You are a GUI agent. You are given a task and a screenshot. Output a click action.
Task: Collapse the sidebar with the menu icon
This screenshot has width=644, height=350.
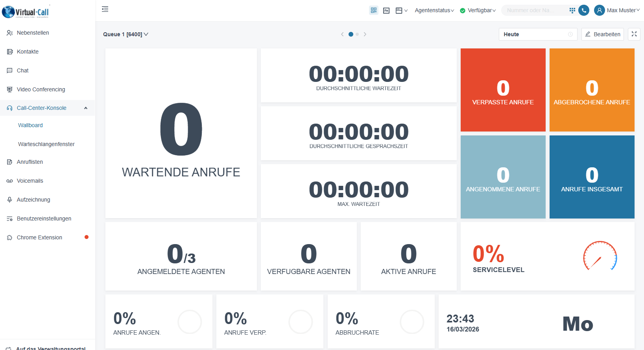[105, 9]
